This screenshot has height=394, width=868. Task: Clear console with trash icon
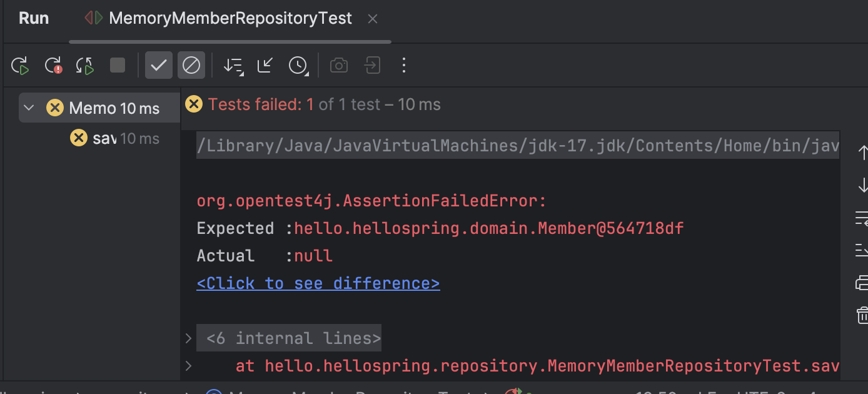tap(862, 315)
